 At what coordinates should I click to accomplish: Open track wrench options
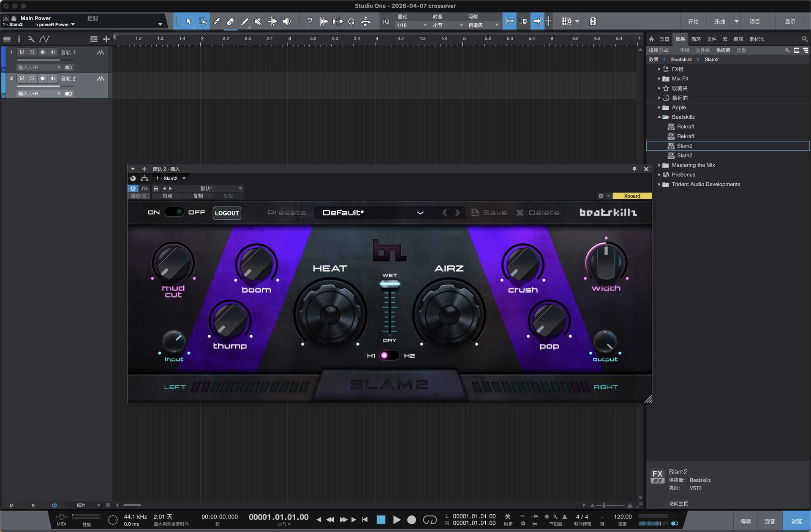coord(31,39)
